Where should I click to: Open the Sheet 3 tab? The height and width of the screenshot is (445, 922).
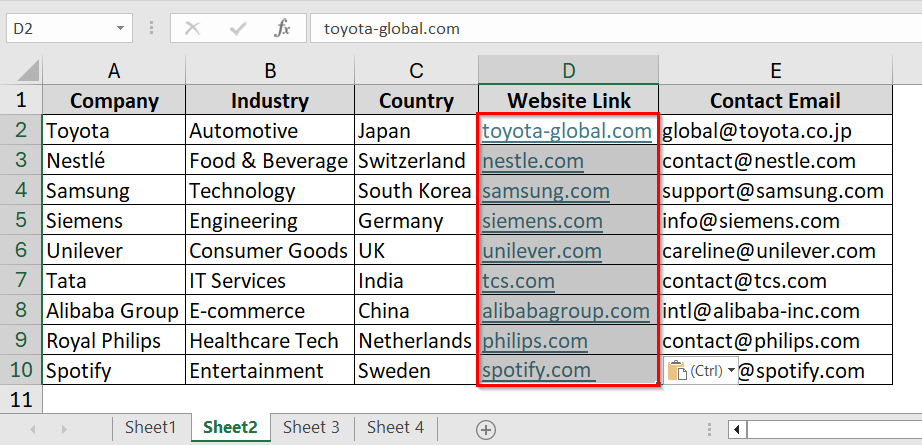(x=311, y=427)
